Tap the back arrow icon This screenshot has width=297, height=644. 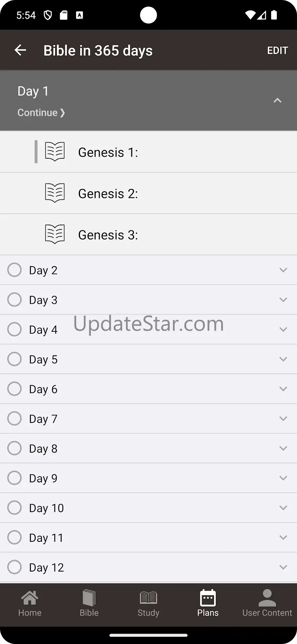pyautogui.click(x=20, y=50)
